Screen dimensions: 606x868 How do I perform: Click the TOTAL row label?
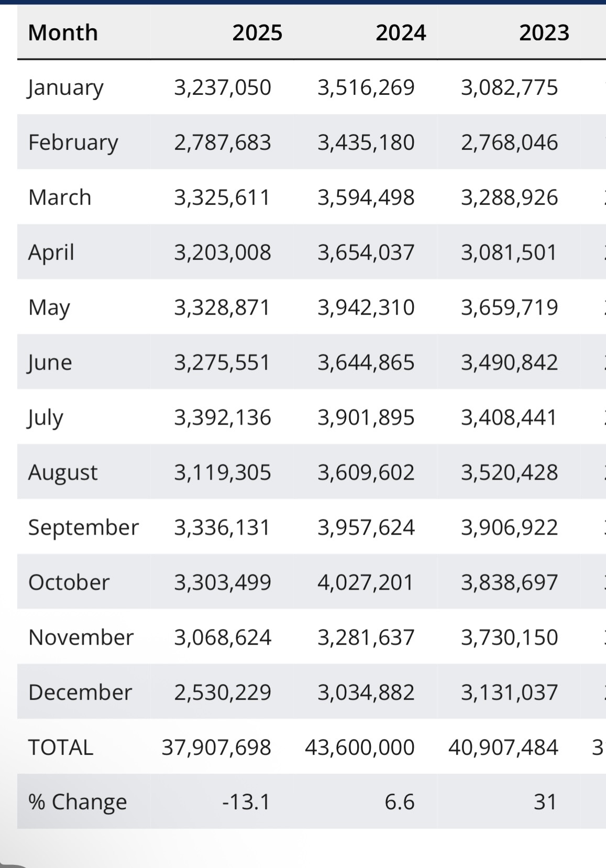[x=61, y=747]
